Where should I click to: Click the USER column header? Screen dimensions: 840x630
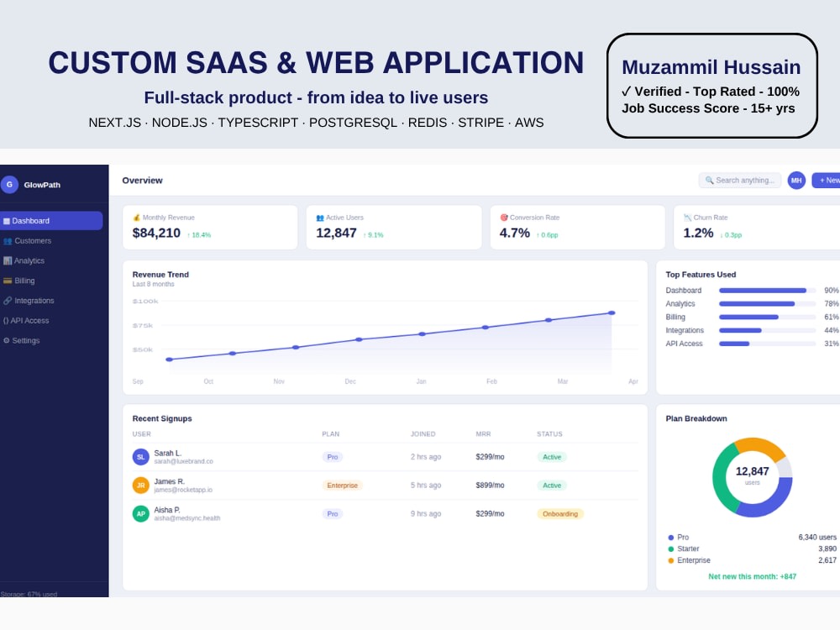[x=141, y=434]
